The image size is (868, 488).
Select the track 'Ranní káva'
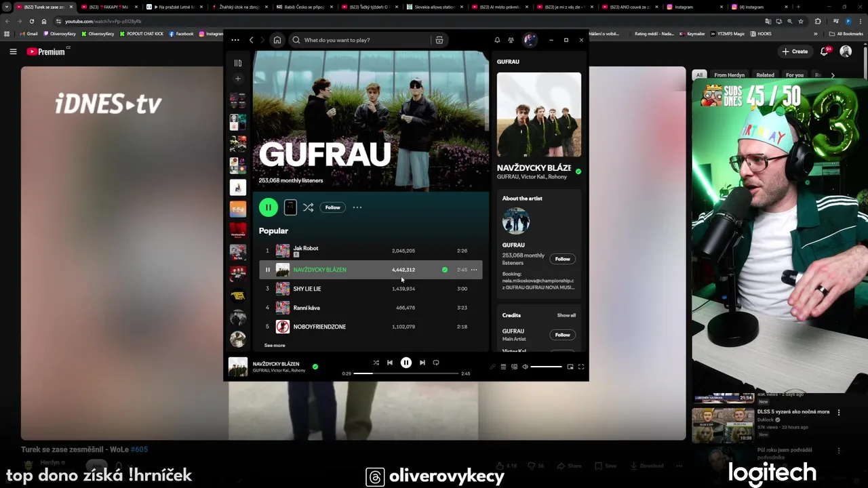pos(370,308)
